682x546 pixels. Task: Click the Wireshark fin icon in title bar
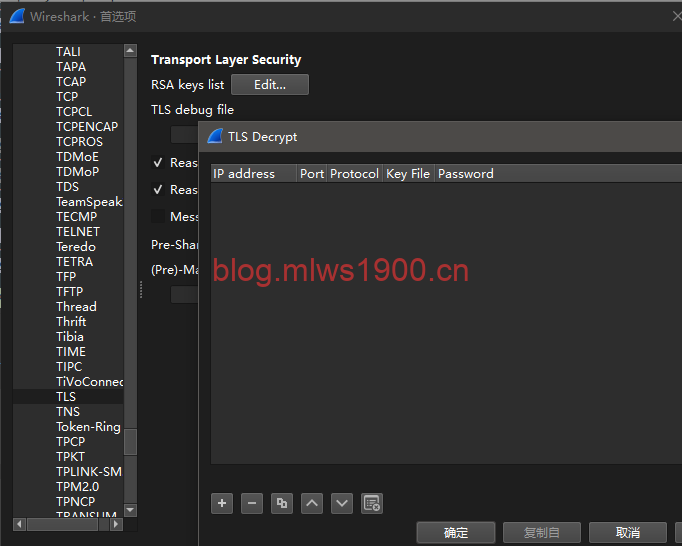pyautogui.click(x=17, y=17)
